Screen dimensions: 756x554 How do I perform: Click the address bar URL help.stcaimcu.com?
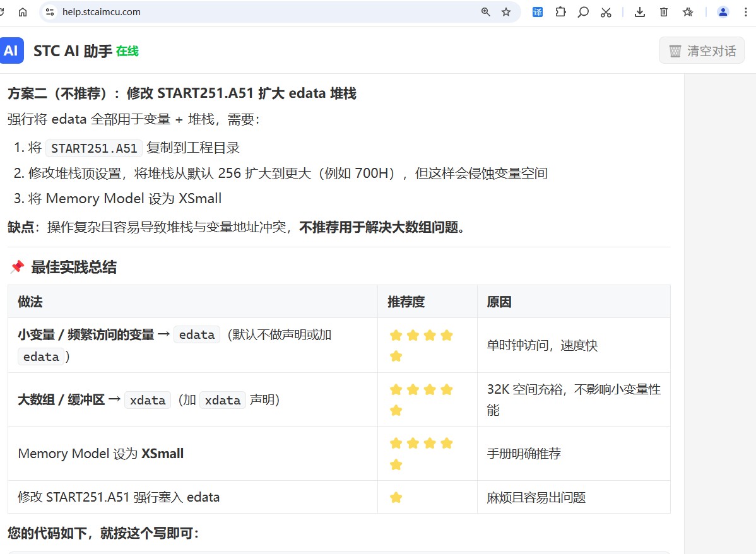101,12
